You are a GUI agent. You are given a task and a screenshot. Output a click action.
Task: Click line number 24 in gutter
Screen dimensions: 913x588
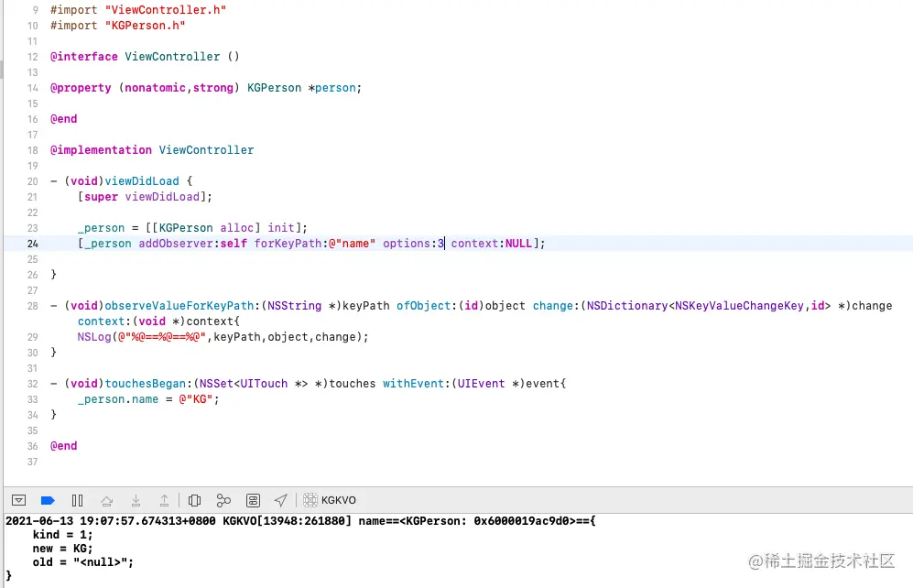tap(33, 244)
